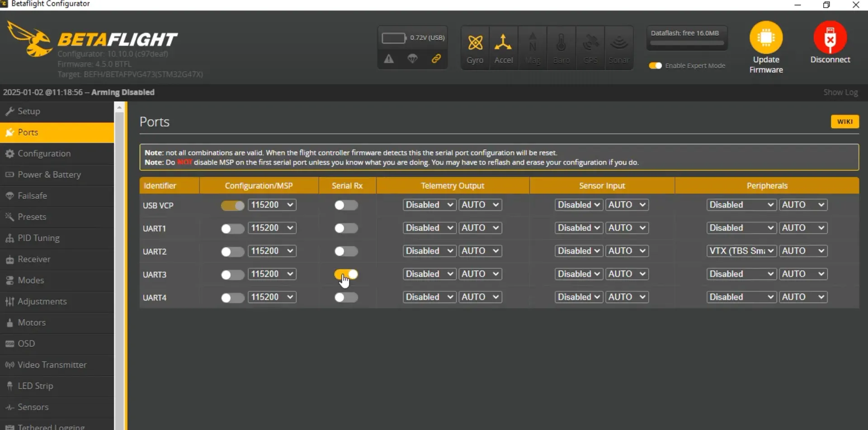Click the Dataflash free space bar
868x430 pixels.
[x=687, y=43]
